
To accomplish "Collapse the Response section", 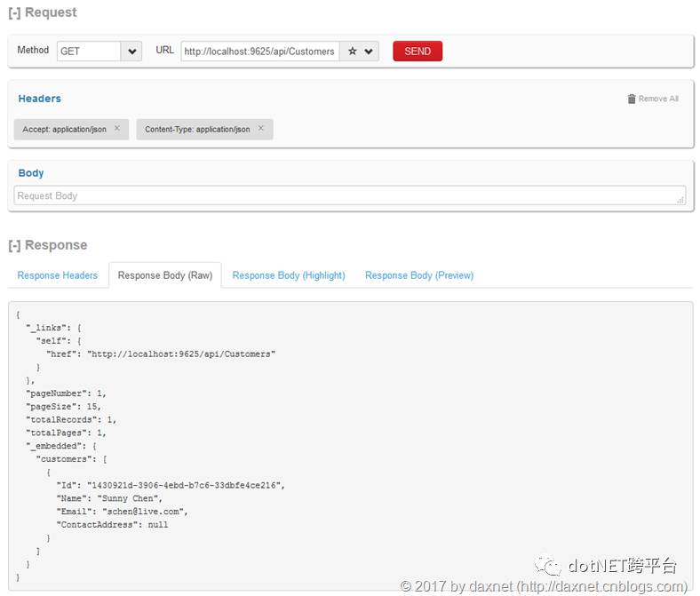I will click(14, 245).
